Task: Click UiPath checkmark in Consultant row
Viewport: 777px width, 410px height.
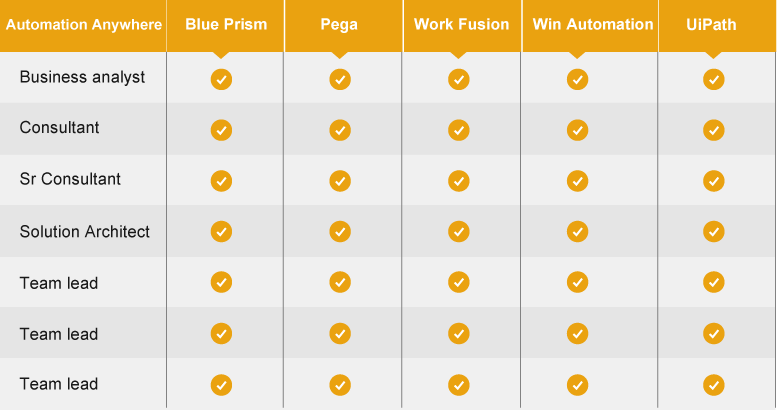Action: (x=714, y=130)
